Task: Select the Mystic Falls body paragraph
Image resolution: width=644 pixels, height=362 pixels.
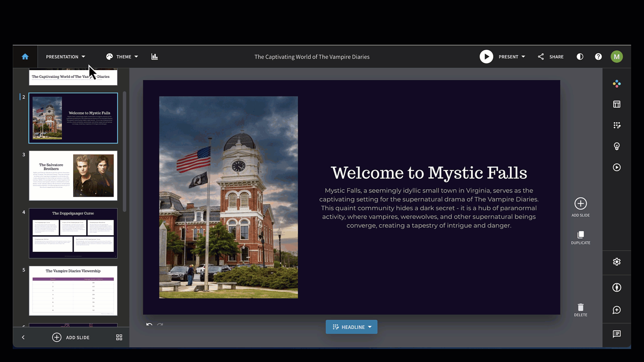Action: 429,208
